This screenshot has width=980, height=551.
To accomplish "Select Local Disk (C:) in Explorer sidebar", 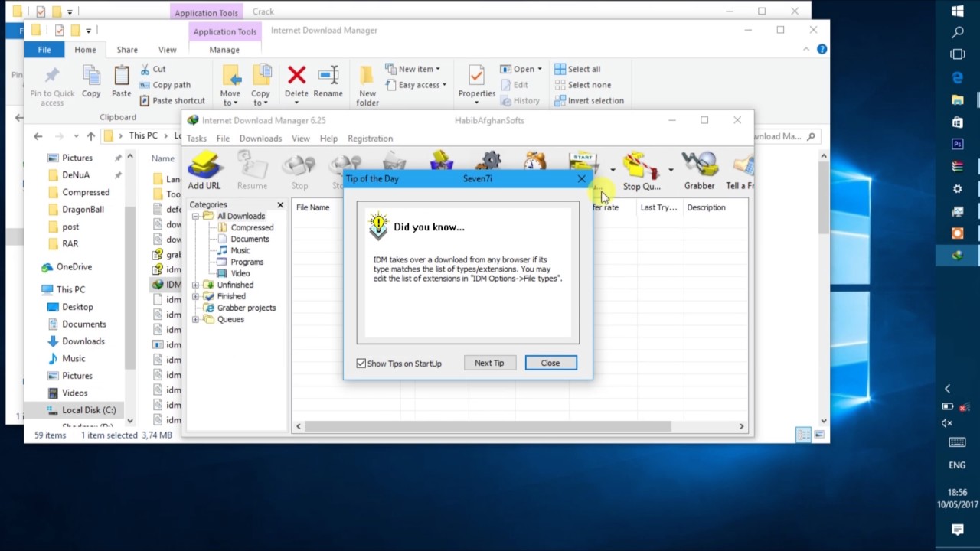I will pos(81,410).
